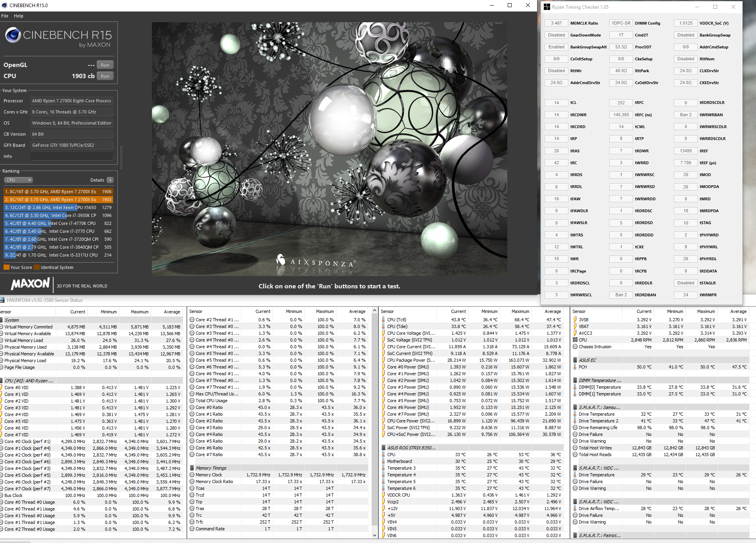The width and height of the screenshot is (756, 543).
Task: Select the Intel Xeon X5650 ranking row
Action: (x=58, y=207)
